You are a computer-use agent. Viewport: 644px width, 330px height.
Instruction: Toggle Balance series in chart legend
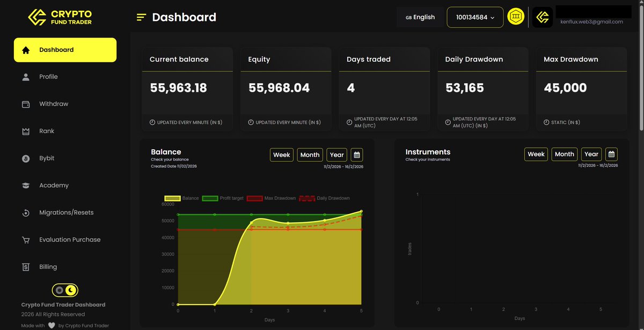181,199
